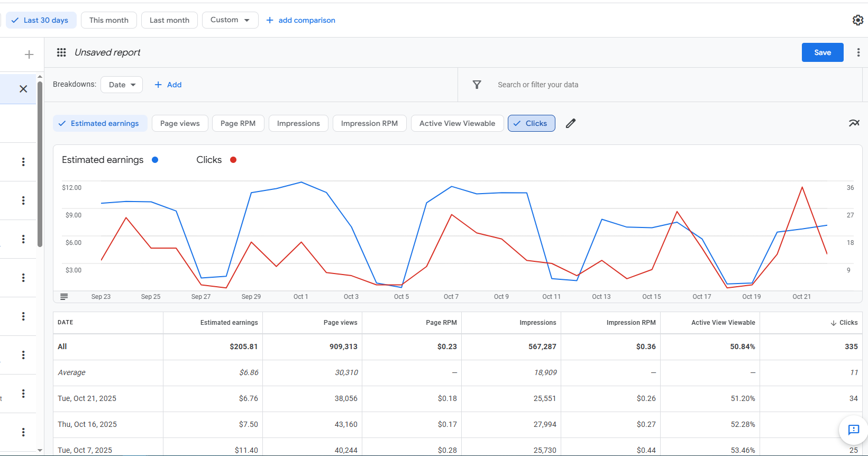
Task: Select the This month date tab
Action: click(109, 20)
